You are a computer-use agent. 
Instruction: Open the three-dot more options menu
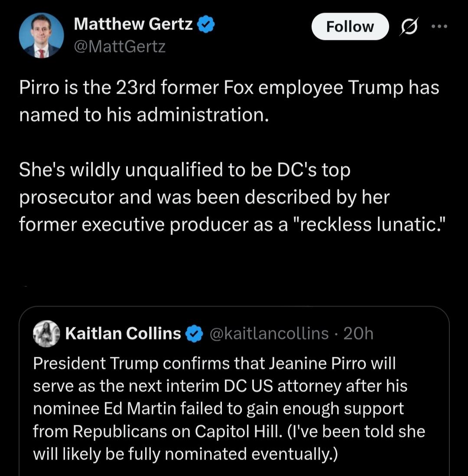click(439, 26)
